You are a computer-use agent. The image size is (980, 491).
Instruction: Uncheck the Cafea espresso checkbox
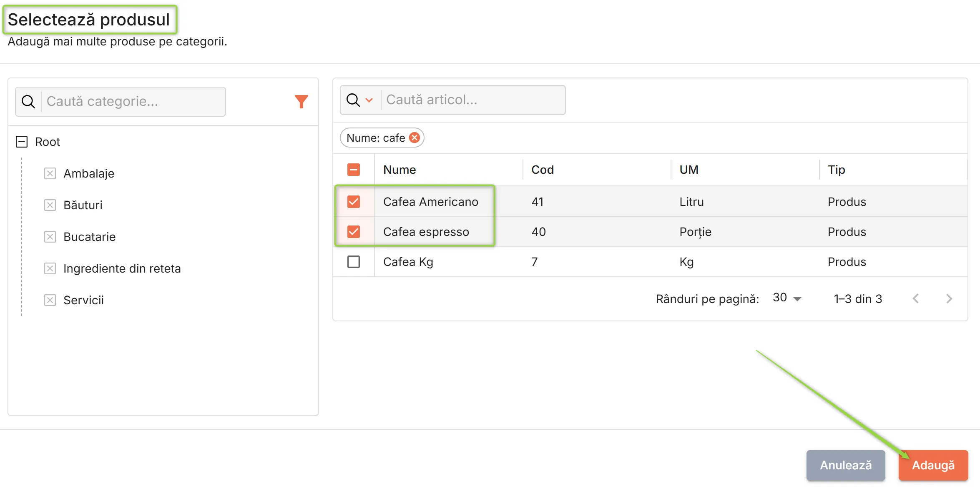point(354,232)
